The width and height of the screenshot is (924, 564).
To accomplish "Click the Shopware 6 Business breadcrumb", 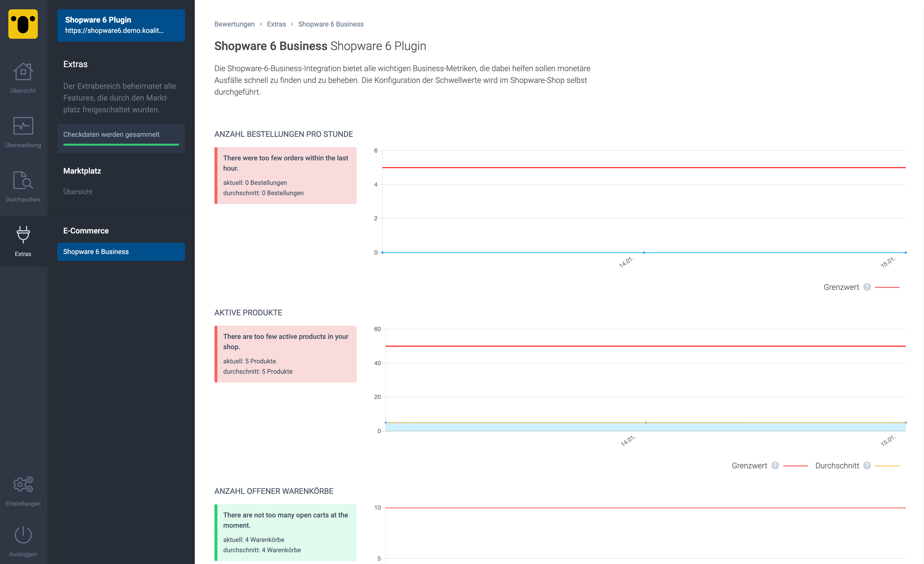I will coord(331,24).
